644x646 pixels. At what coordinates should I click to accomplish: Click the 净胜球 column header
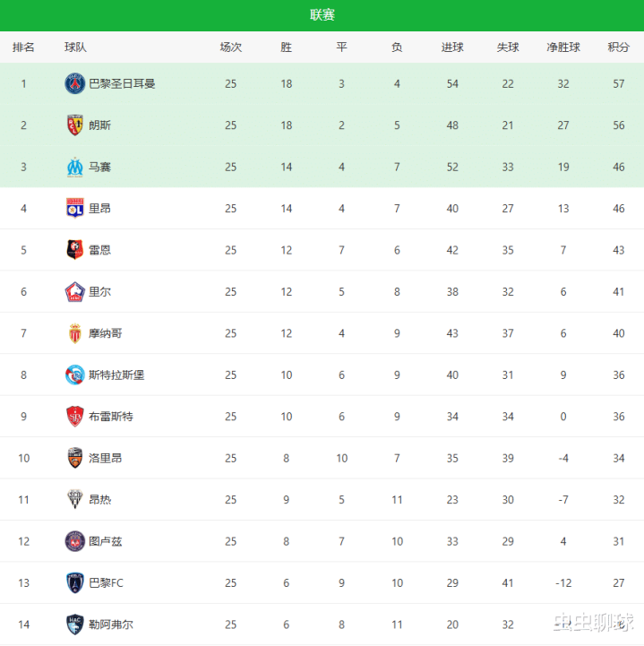563,47
